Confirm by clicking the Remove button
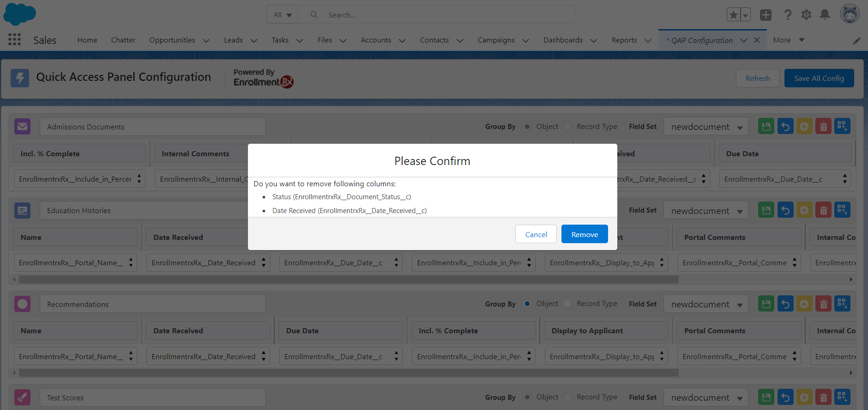The width and height of the screenshot is (868, 410). click(x=584, y=234)
